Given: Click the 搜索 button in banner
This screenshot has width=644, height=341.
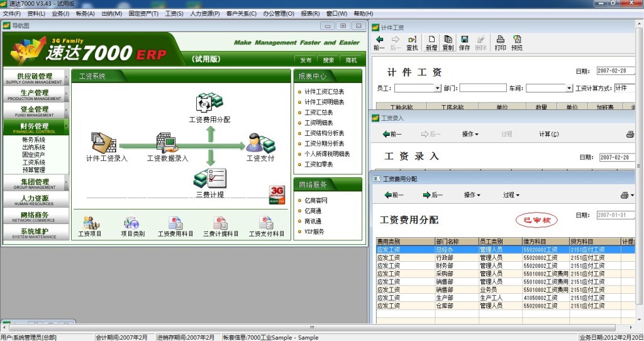Looking at the screenshot, I should [x=328, y=60].
